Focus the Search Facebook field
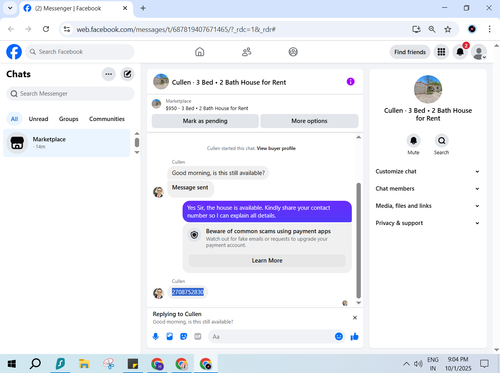500x373 pixels. click(x=80, y=52)
